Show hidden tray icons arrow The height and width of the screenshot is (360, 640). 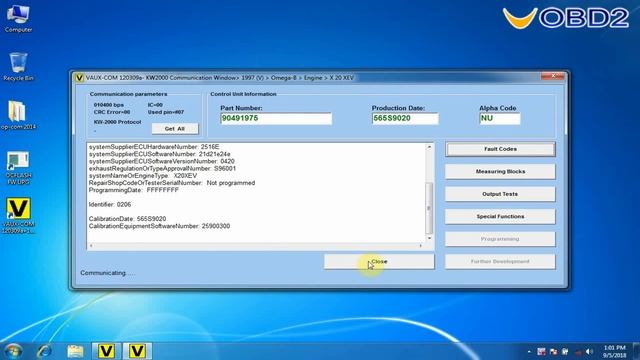(x=529, y=351)
